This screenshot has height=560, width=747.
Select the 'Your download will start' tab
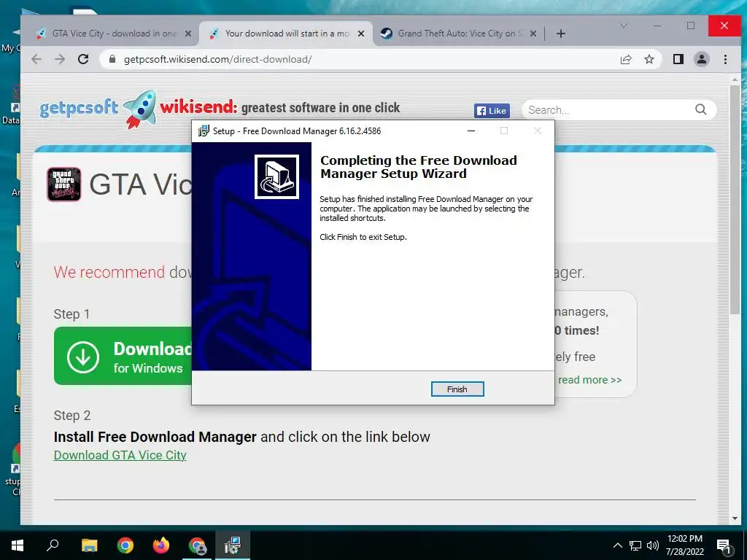click(x=286, y=34)
